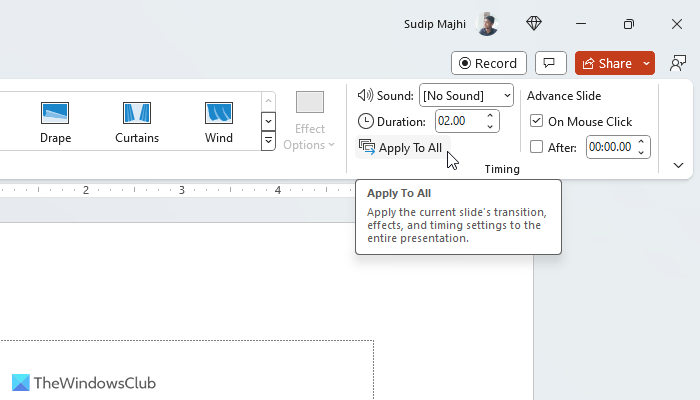
Task: Open the comments pane icon
Action: coord(549,63)
